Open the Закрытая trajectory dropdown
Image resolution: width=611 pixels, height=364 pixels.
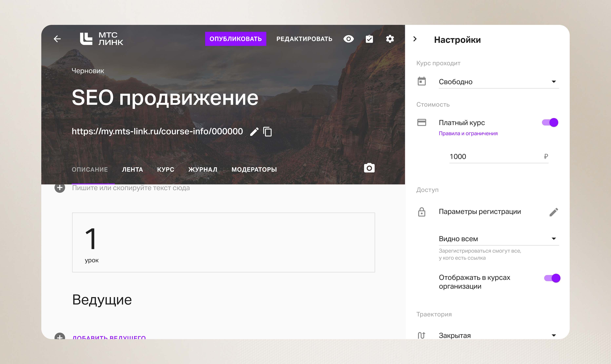[499, 335]
